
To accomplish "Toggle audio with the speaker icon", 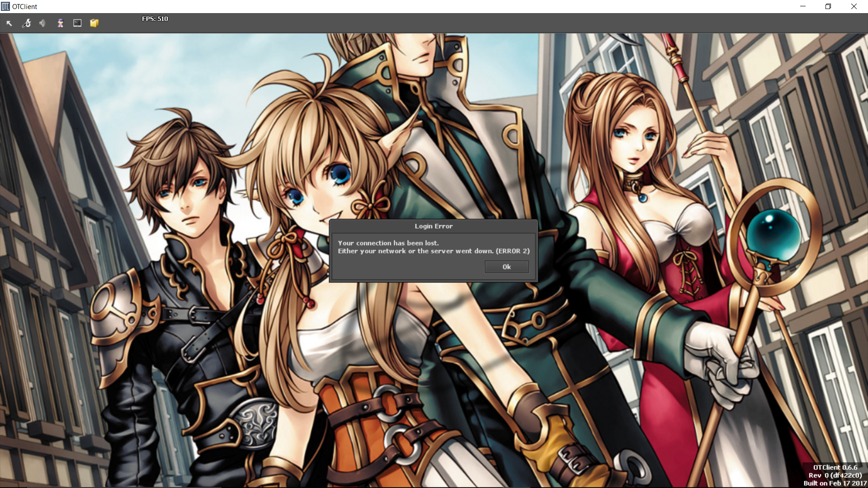I will tap(43, 23).
